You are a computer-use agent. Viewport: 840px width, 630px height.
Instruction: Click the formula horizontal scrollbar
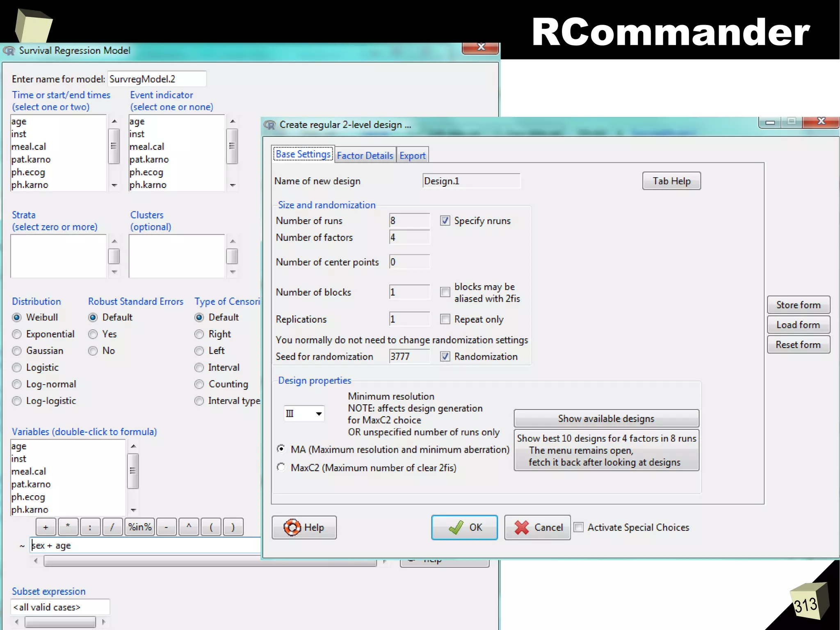pyautogui.click(x=210, y=561)
